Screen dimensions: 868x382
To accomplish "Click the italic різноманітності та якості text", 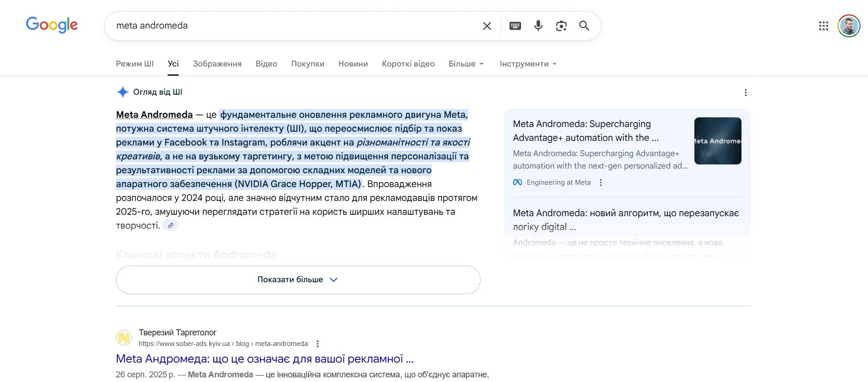I will pos(413,142).
